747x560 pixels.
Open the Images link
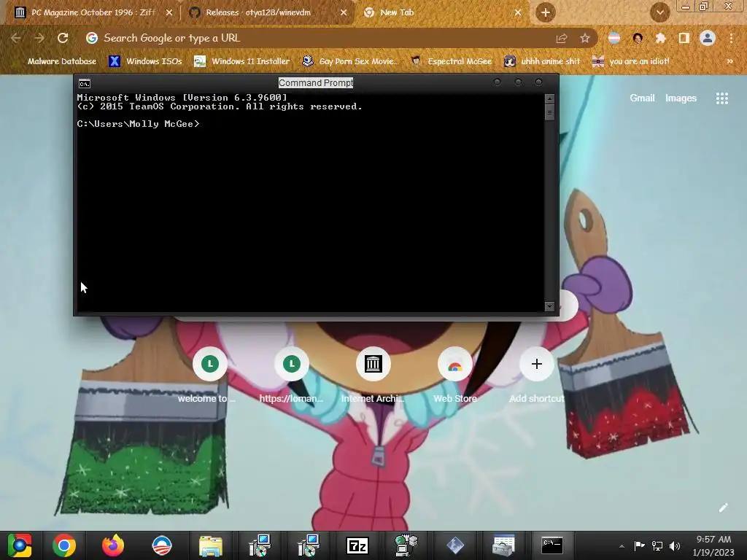tap(681, 98)
